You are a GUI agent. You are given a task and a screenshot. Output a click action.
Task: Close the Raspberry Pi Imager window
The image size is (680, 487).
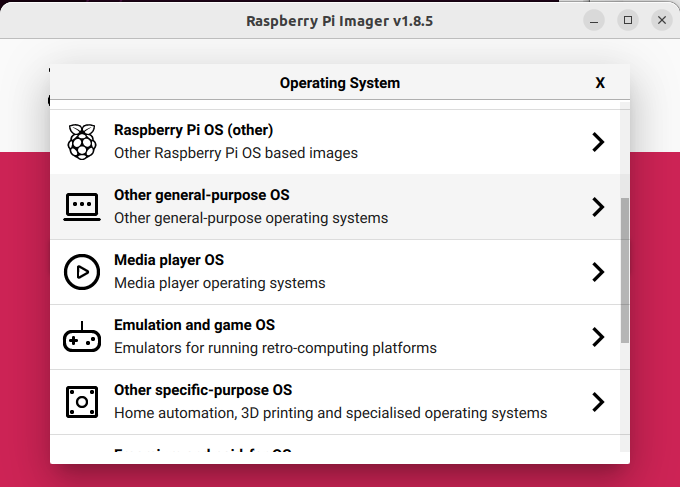[x=662, y=20]
